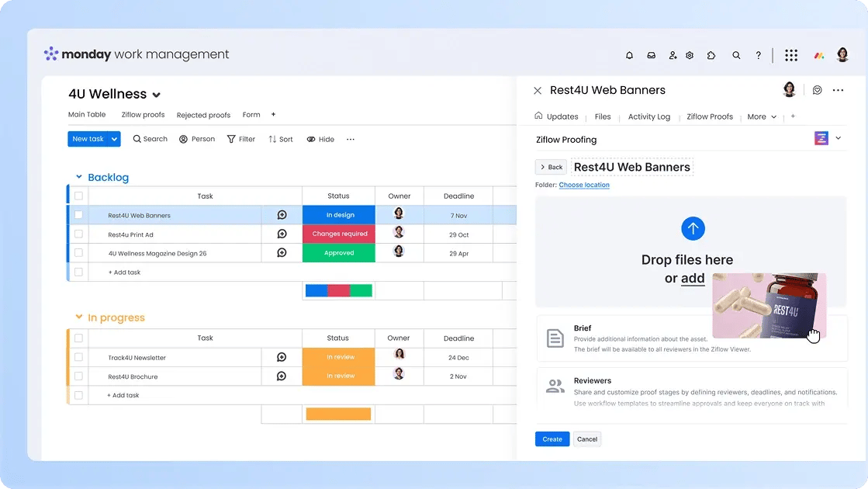Open the 4U Wellness board name dropdown

(156, 95)
